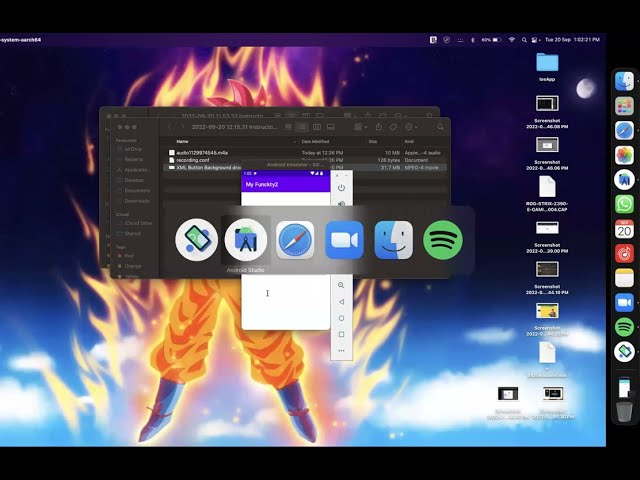640x480 pixels.
Task: Sort Finder list by Size column
Action: tap(373, 142)
